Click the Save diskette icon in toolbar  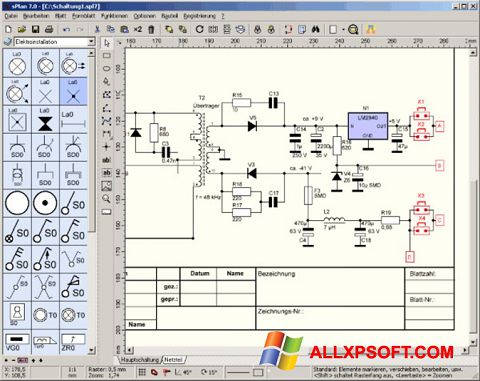pos(35,29)
